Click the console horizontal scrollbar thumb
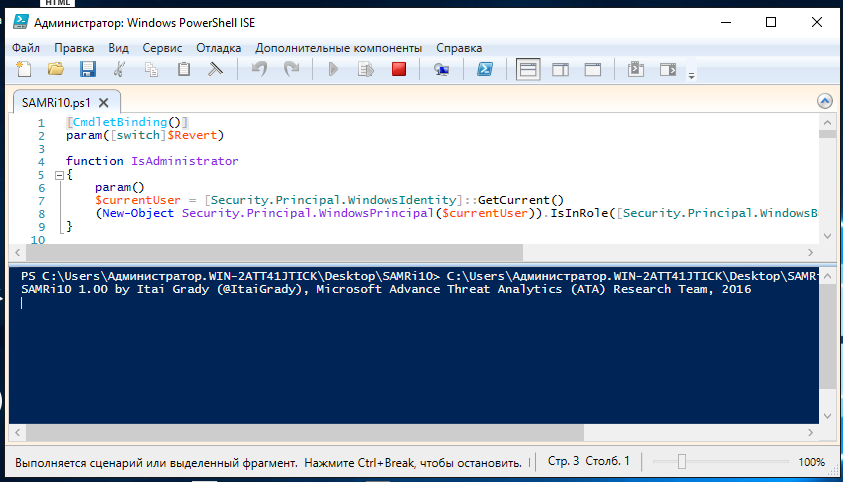Viewport: 843px width, 482px height. [305, 432]
